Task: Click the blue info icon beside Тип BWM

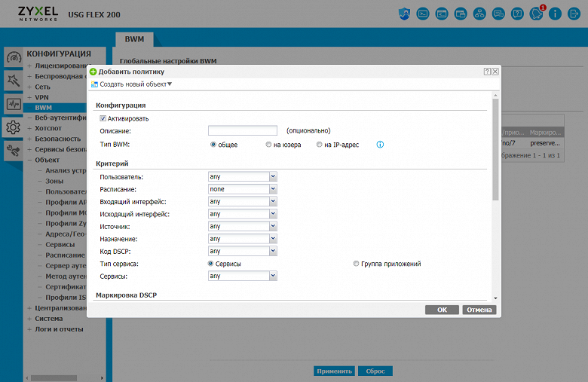Action: (x=380, y=145)
